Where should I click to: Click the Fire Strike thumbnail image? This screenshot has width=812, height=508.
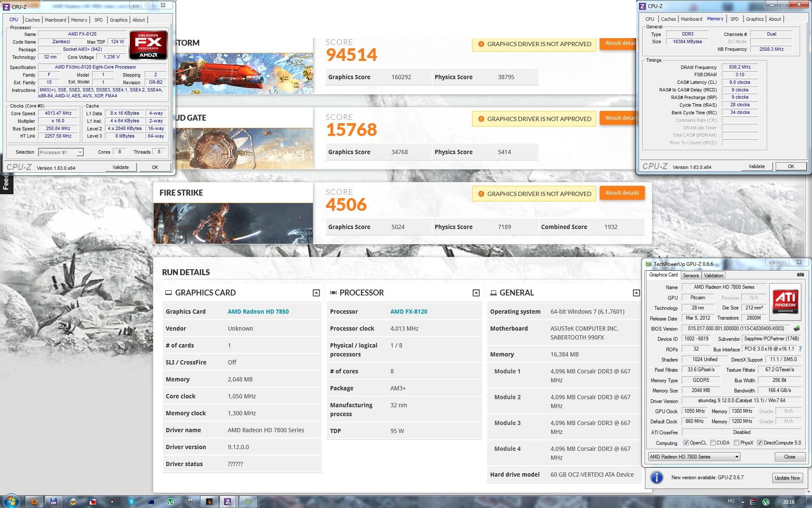point(233,224)
